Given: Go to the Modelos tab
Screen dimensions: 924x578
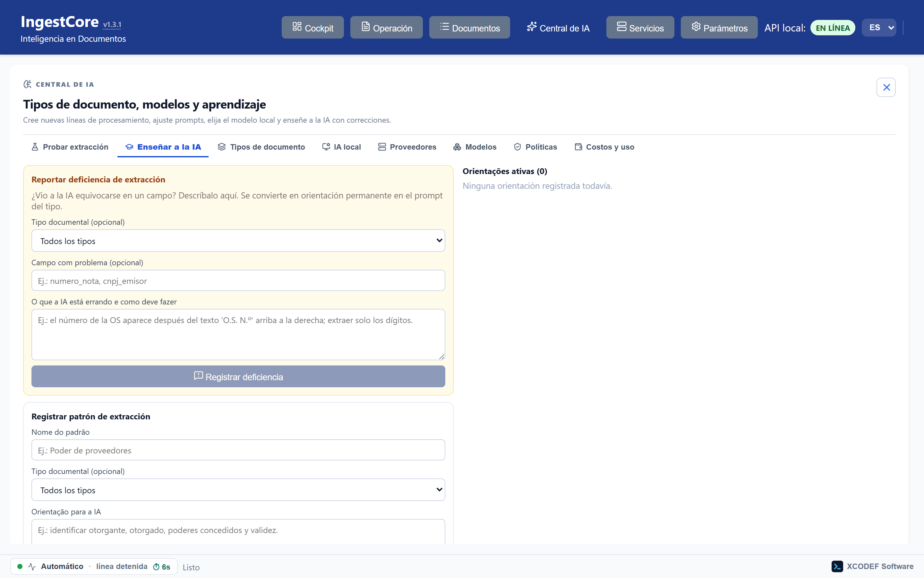Looking at the screenshot, I should coord(475,147).
